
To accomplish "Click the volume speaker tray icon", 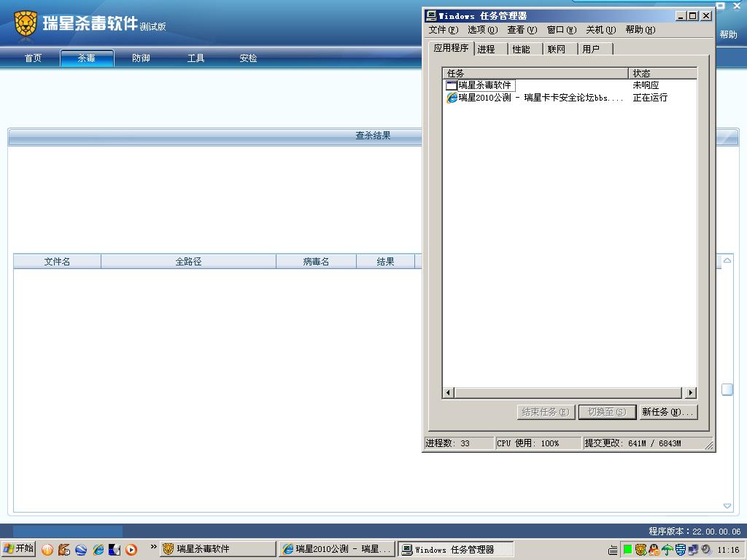I will [706, 550].
